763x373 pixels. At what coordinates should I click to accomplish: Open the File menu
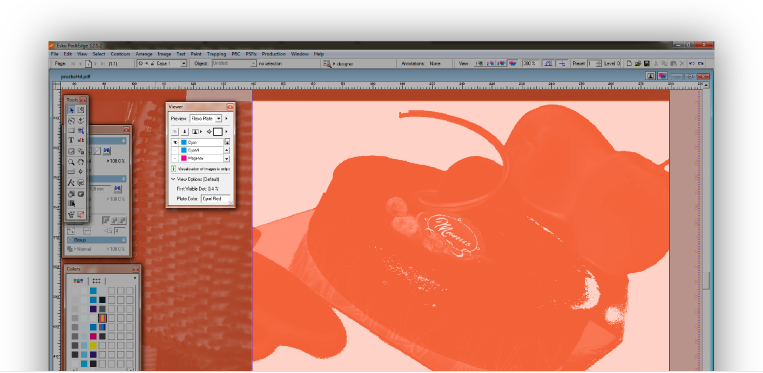55,54
